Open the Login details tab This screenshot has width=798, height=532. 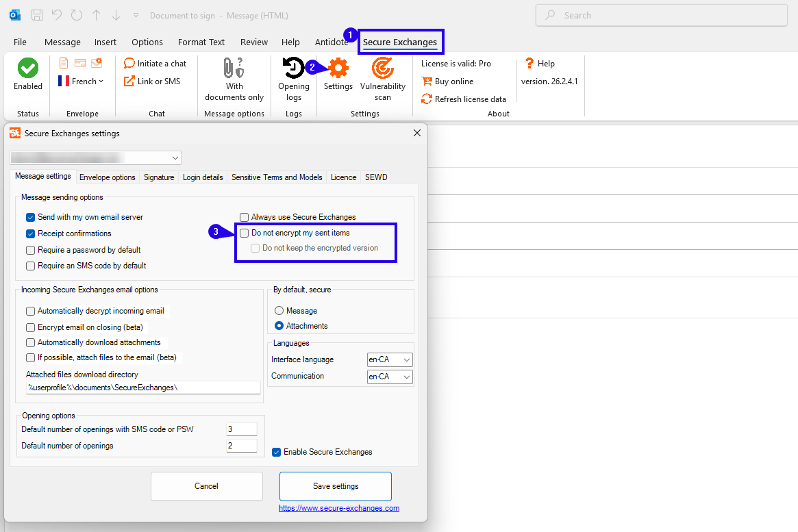click(203, 177)
